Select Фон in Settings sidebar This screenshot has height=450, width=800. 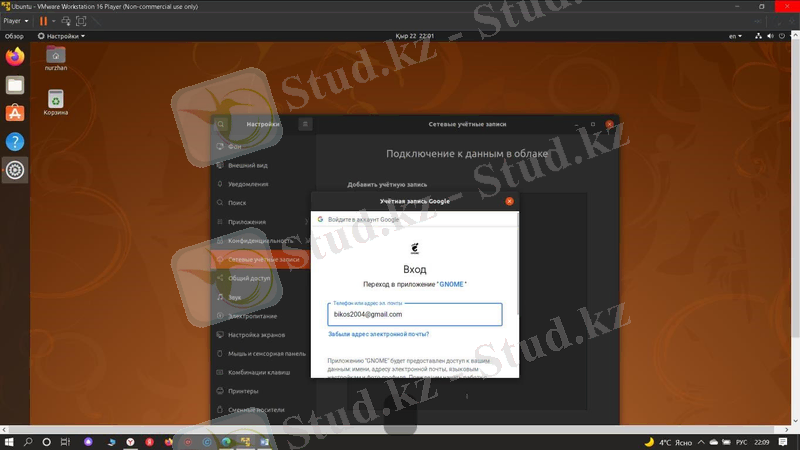point(261,146)
